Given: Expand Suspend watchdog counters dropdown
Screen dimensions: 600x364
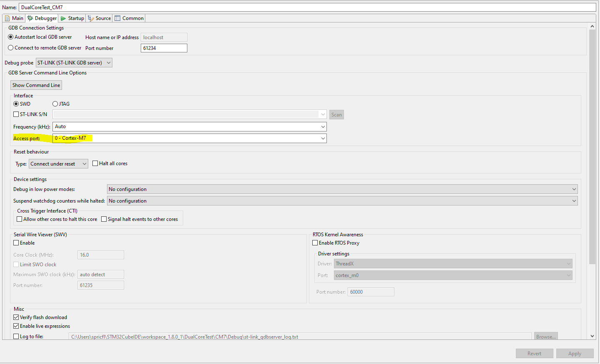Looking at the screenshot, I should click(x=342, y=201).
